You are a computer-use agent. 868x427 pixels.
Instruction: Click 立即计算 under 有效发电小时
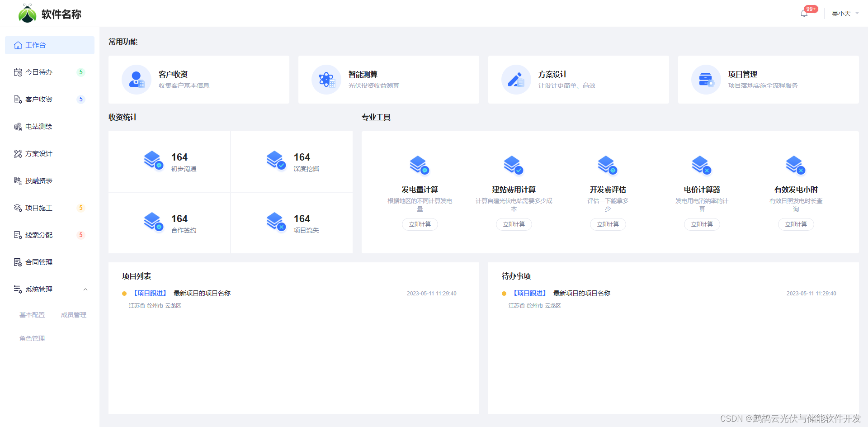796,224
